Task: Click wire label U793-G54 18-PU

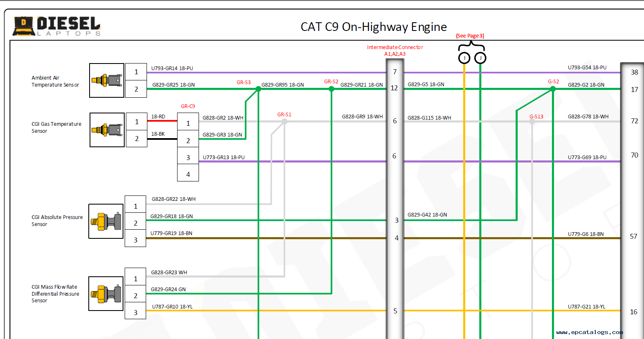Action: click(587, 68)
